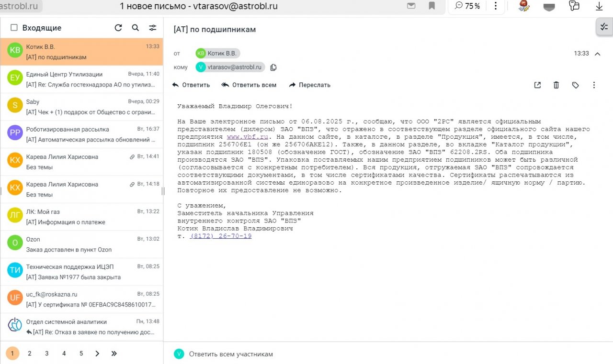The height and width of the screenshot is (364, 613).
Task: Click the Переслать forward button
Action: coord(309,85)
